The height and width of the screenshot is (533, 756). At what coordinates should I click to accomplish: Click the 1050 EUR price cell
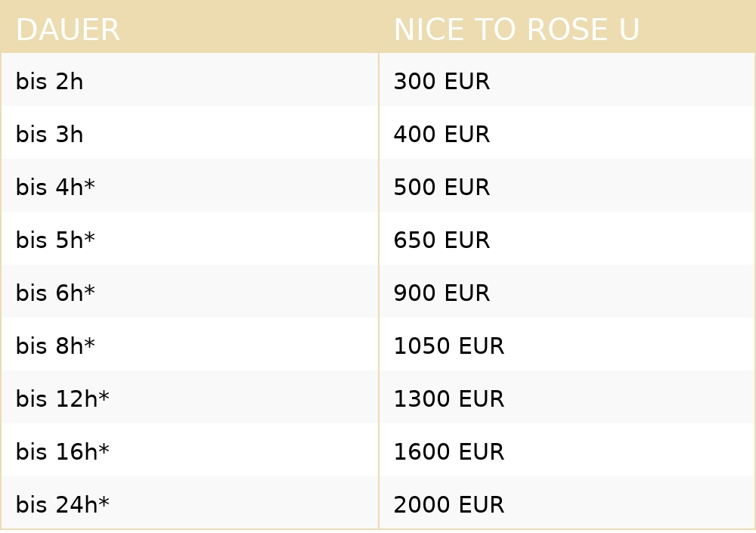[448, 346]
